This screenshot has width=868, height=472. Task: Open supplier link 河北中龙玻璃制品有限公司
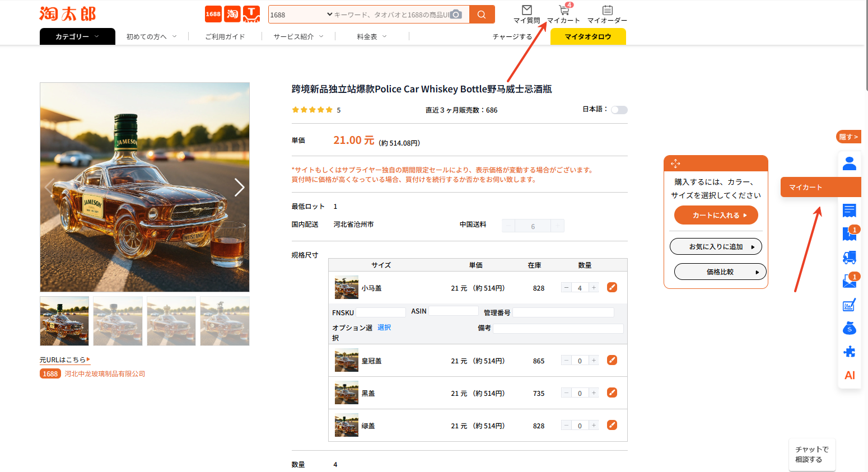105,374
